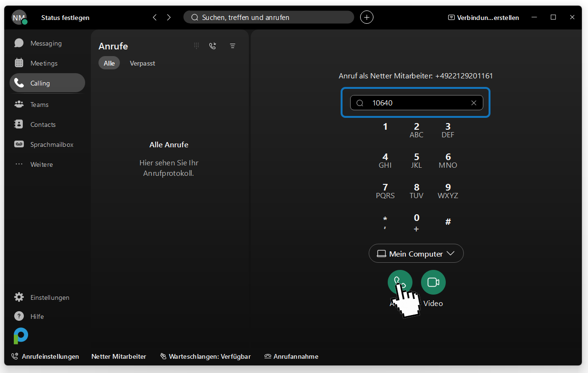
Task: Dial the star key
Action: (x=385, y=222)
